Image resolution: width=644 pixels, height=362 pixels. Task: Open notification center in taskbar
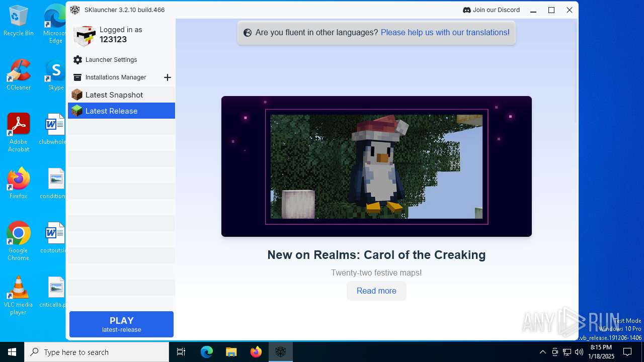pyautogui.click(x=627, y=352)
